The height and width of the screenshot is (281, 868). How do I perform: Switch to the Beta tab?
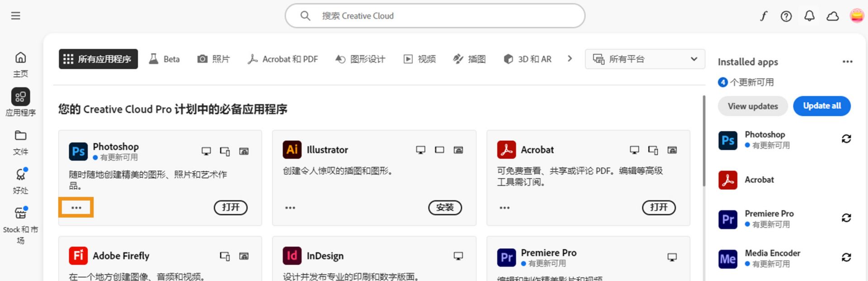pos(165,59)
